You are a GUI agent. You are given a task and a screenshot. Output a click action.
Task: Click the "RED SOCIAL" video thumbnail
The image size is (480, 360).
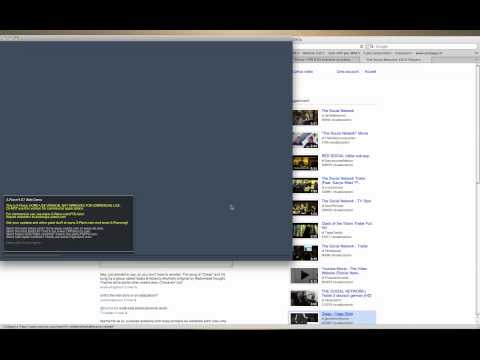point(305,163)
